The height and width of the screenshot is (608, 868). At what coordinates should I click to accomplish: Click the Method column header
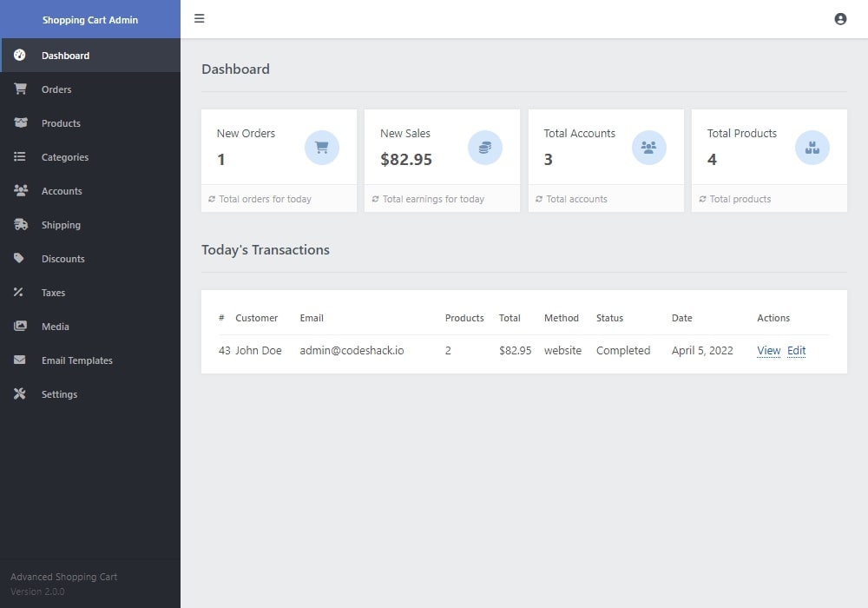click(x=562, y=318)
